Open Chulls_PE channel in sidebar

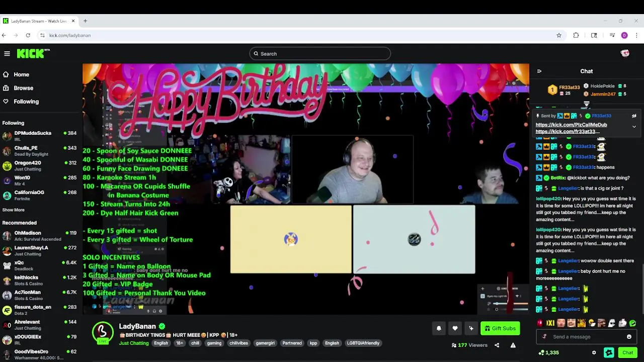40,151
